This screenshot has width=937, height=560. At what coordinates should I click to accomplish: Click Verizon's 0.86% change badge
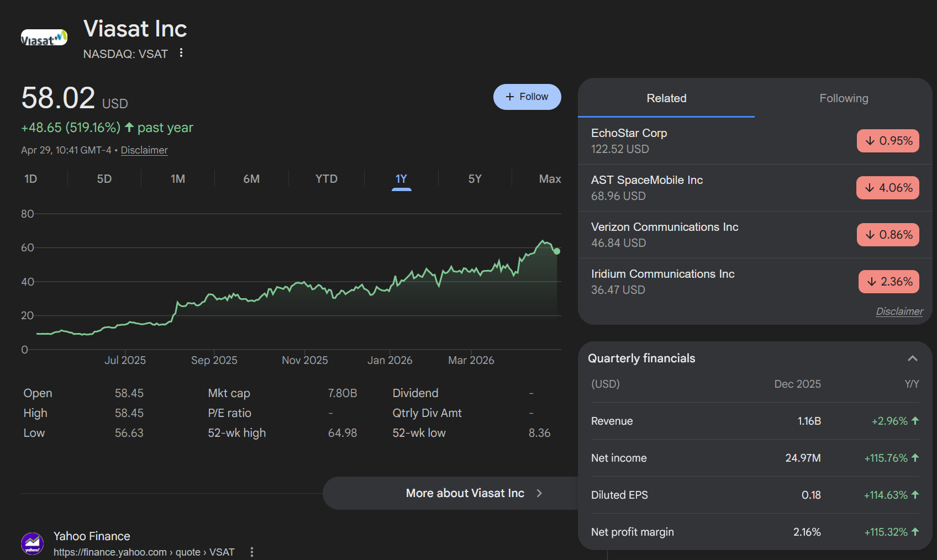coord(888,235)
